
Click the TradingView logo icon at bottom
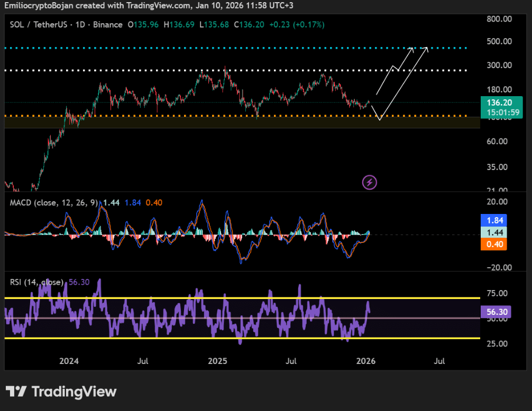tap(16, 391)
